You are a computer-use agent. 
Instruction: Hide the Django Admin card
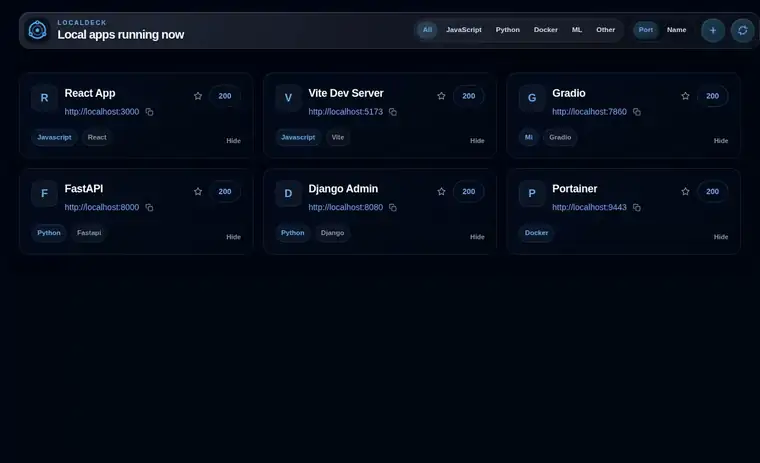(x=477, y=237)
